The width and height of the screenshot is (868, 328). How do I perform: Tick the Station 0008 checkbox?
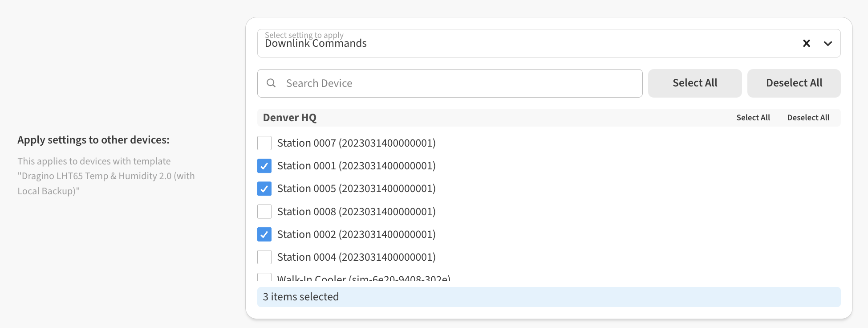pyautogui.click(x=264, y=211)
